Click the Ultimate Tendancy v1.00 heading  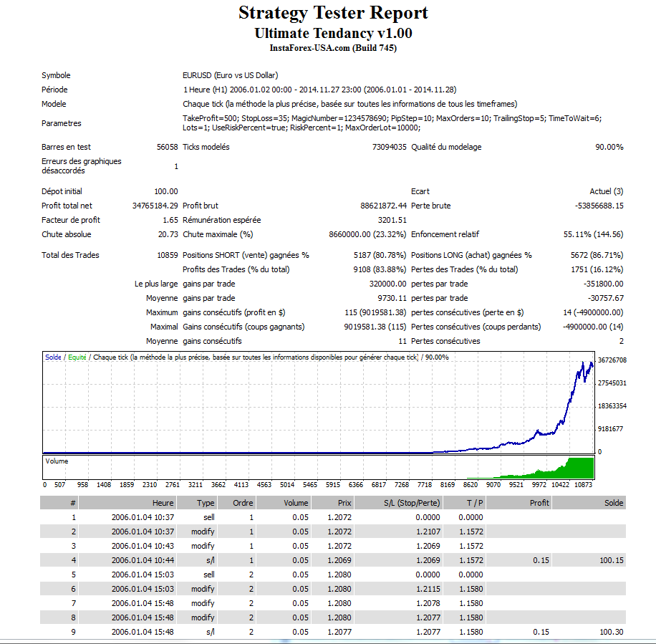pos(333,33)
